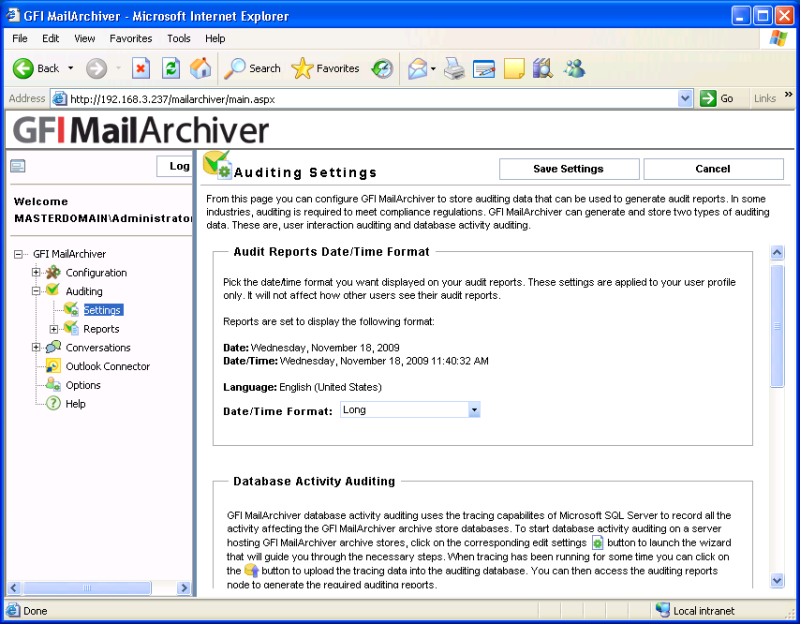800x624 pixels.
Task: Click the Log button in sidebar
Action: pyautogui.click(x=175, y=166)
